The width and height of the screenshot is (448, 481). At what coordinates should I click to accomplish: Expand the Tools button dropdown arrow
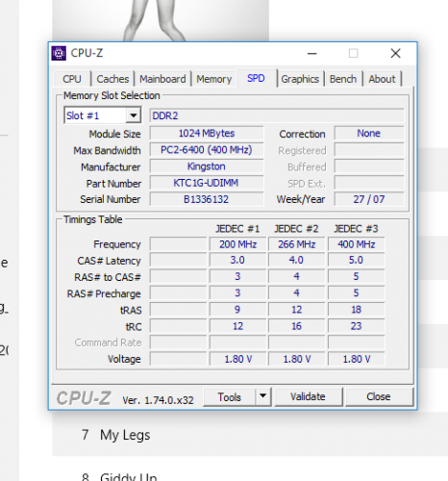[262, 396]
